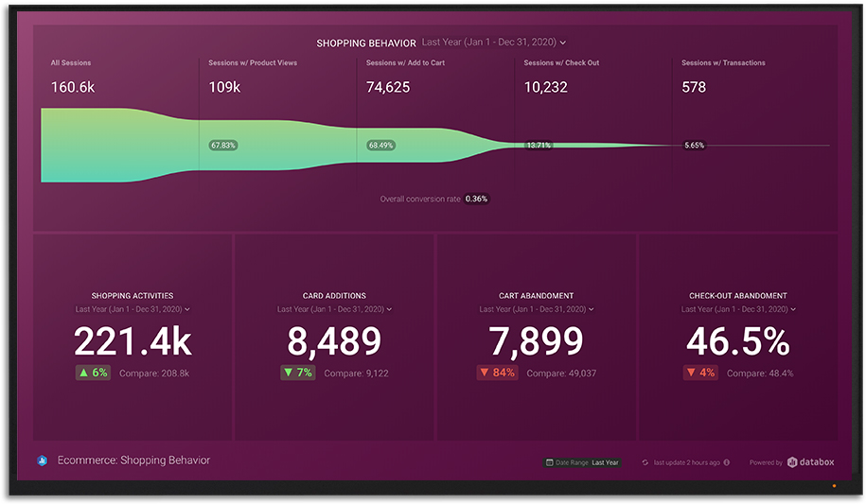Click the All Sessions value 160.6k
The image size is (866, 504).
[73, 87]
